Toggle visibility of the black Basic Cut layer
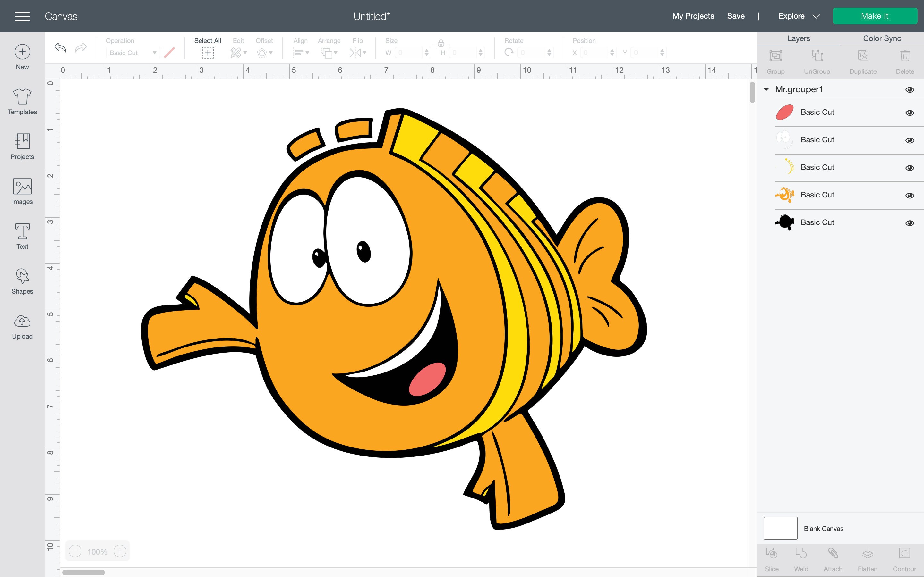Image resolution: width=924 pixels, height=577 pixels. tap(910, 222)
